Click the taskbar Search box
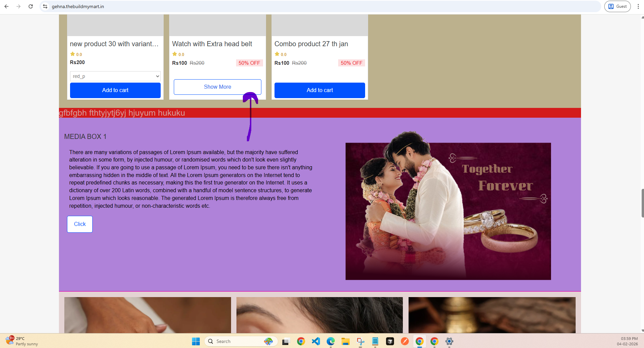644x348 pixels. tap(241, 342)
